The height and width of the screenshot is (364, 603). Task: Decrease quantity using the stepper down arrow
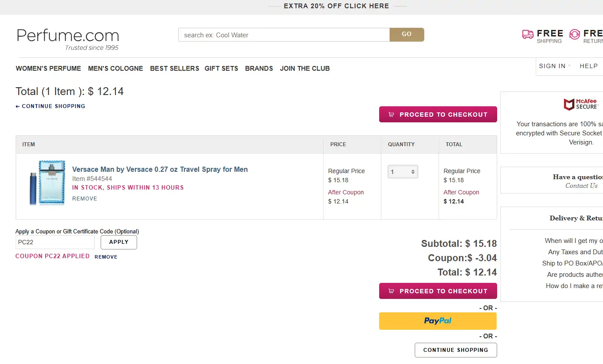tap(413, 174)
